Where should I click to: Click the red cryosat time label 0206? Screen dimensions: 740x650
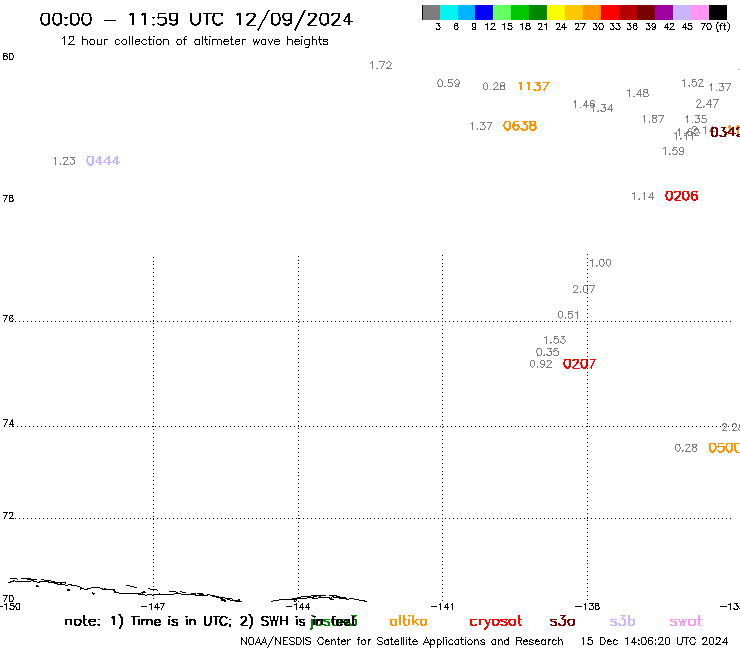681,196
